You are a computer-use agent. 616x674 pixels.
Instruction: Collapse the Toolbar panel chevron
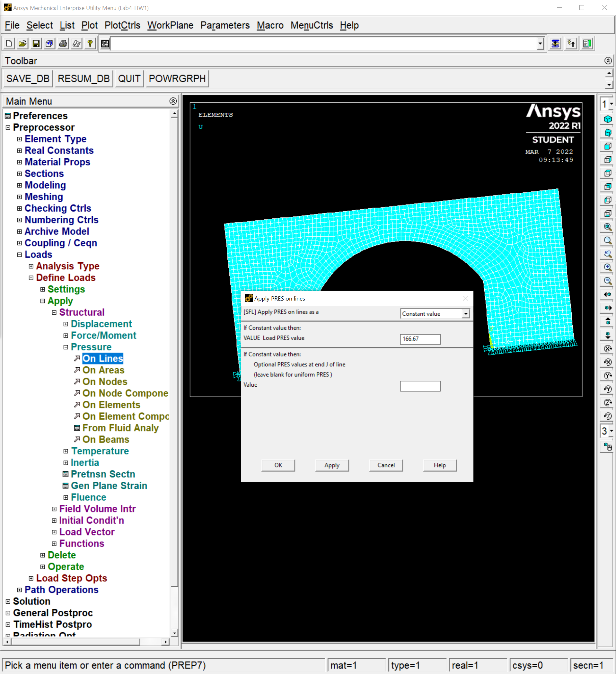(x=608, y=60)
